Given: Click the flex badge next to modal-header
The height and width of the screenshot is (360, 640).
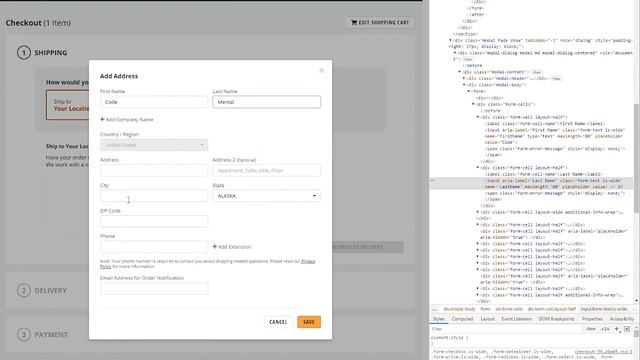Looking at the screenshot, I should [x=556, y=78].
